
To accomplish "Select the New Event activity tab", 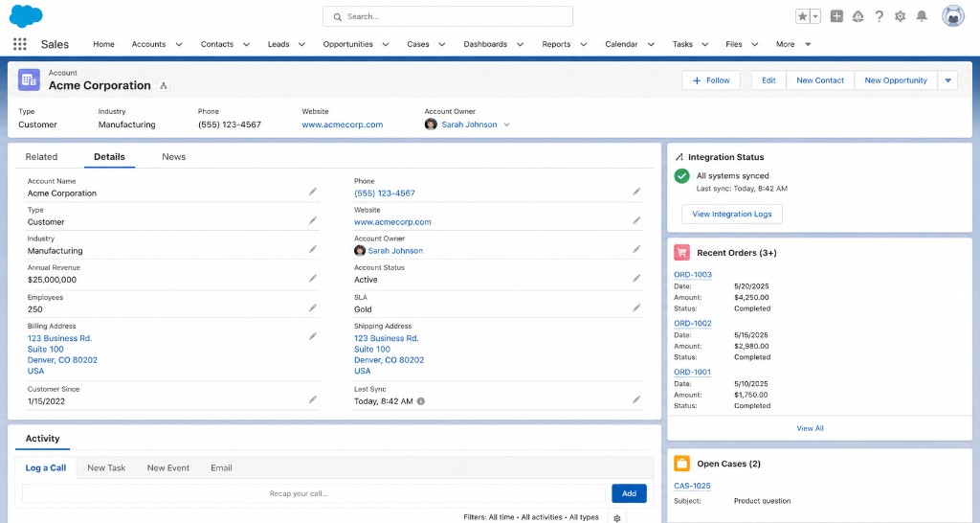I will click(x=168, y=468).
